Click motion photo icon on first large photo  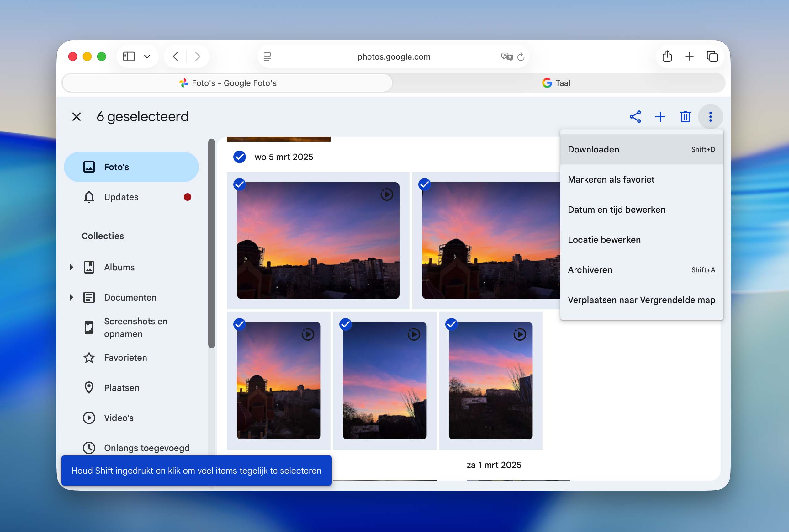(x=387, y=194)
